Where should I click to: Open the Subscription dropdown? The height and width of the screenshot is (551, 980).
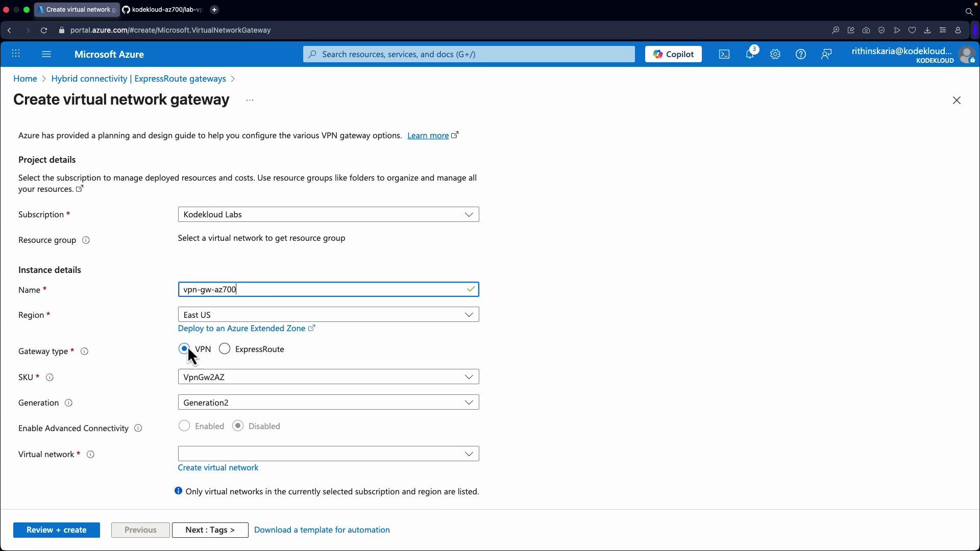tap(328, 215)
